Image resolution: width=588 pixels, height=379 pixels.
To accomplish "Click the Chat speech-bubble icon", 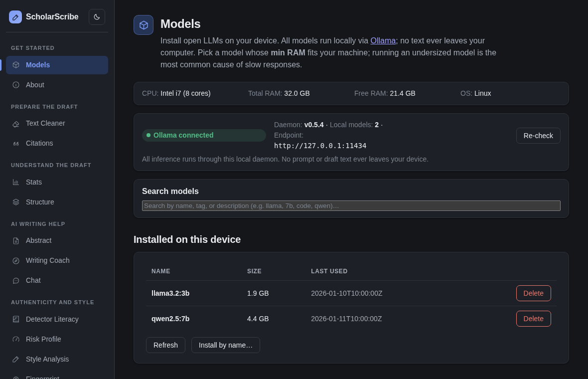I will pyautogui.click(x=16, y=280).
